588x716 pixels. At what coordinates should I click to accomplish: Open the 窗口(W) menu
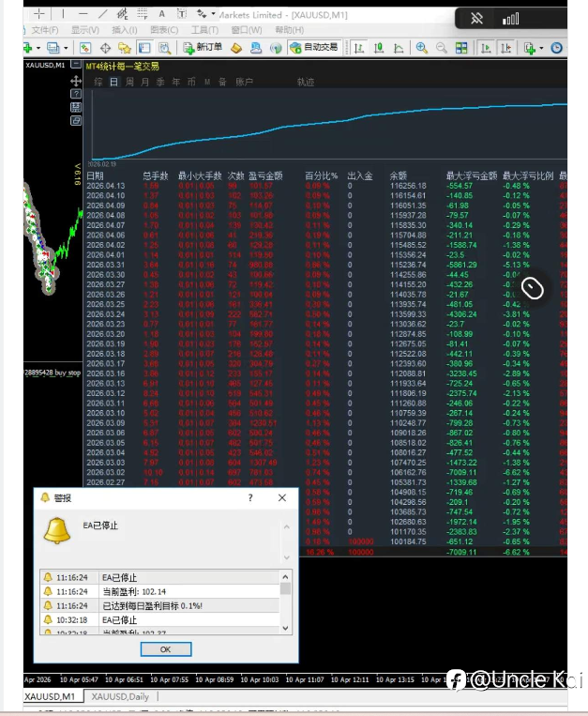pos(247,30)
